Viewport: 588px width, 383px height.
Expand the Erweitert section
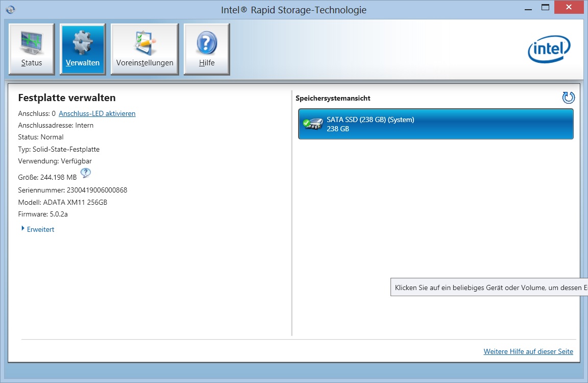click(38, 229)
